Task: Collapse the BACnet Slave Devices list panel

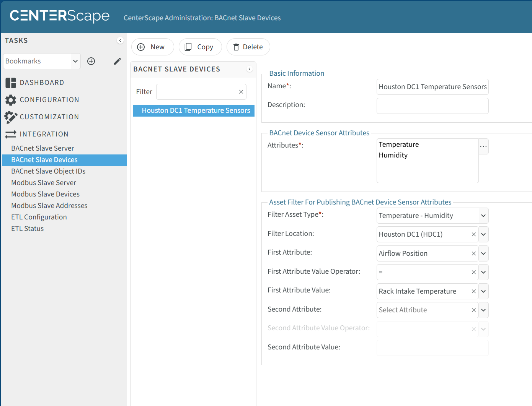Action: point(250,69)
